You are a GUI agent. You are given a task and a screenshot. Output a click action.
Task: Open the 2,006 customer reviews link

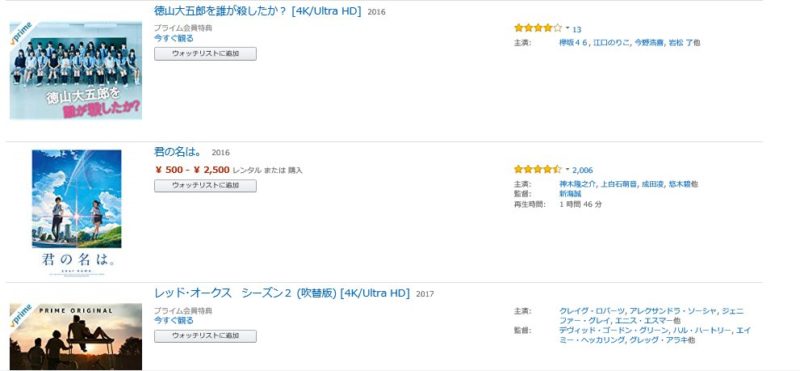coord(582,170)
